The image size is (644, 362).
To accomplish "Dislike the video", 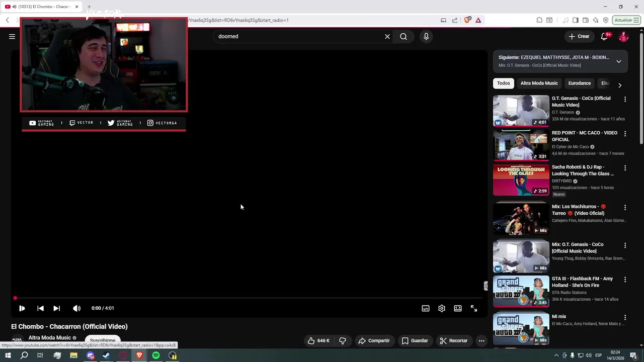I will (343, 340).
